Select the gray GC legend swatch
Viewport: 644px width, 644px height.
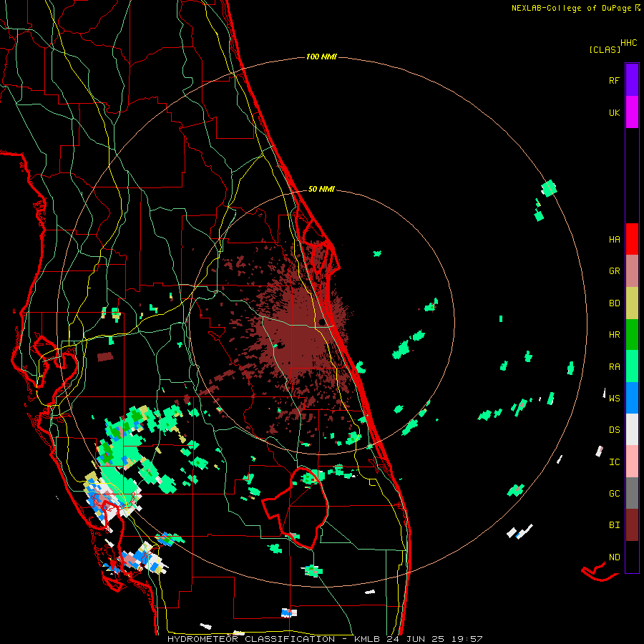click(x=632, y=493)
